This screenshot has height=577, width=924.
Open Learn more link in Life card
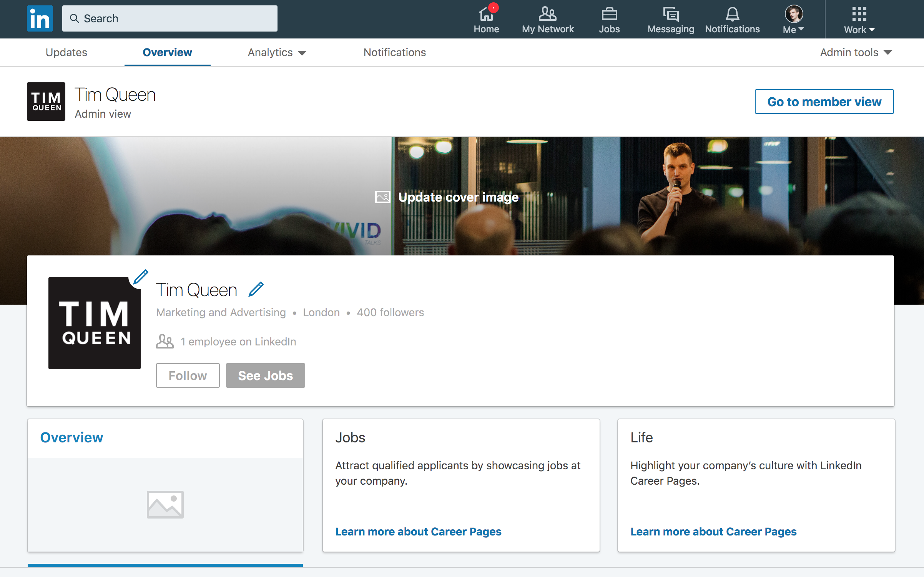click(713, 532)
